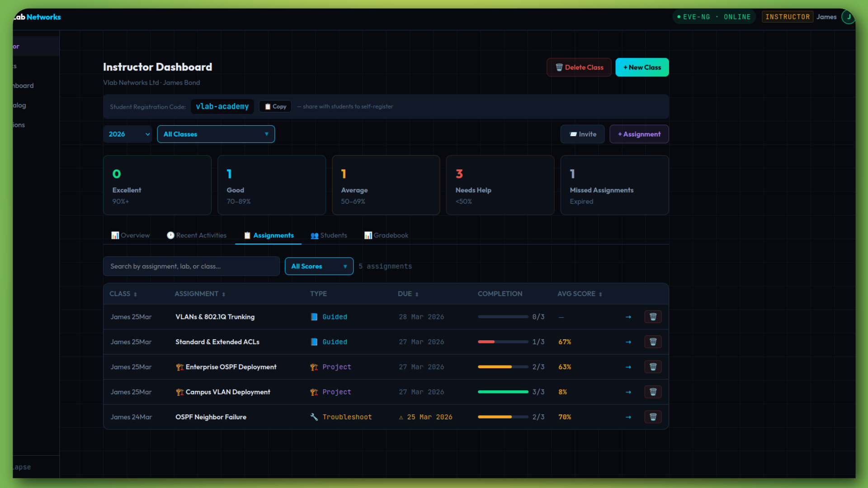Delete the VLANs & 802.1Q Trunking assignment
The width and height of the screenshot is (868, 488).
[653, 317]
